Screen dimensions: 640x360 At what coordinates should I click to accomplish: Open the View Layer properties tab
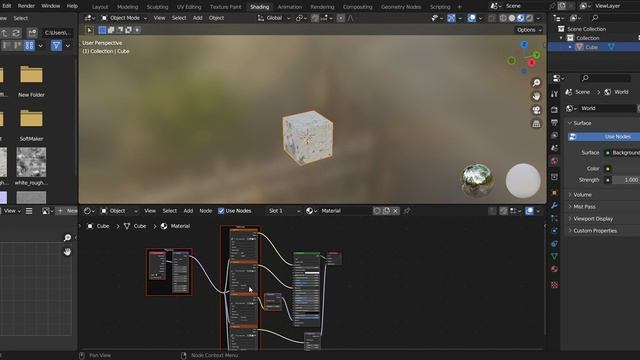[554, 135]
